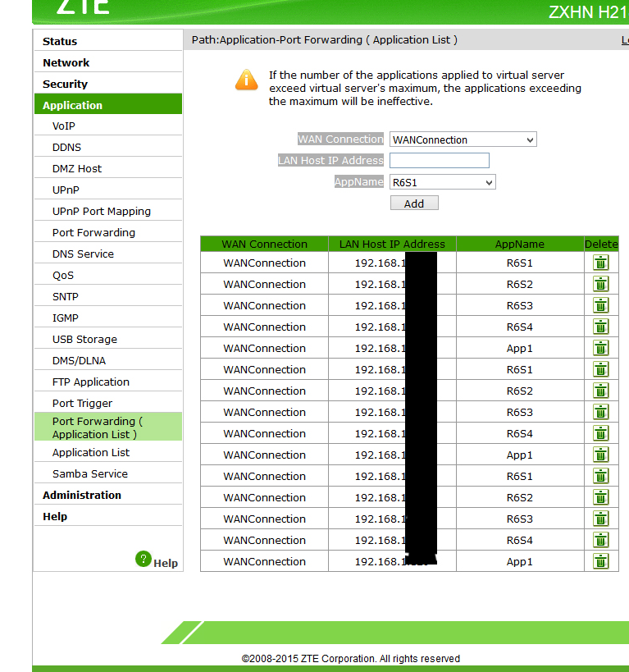
Task: Delete the third R6S2 entry
Action: [601, 497]
